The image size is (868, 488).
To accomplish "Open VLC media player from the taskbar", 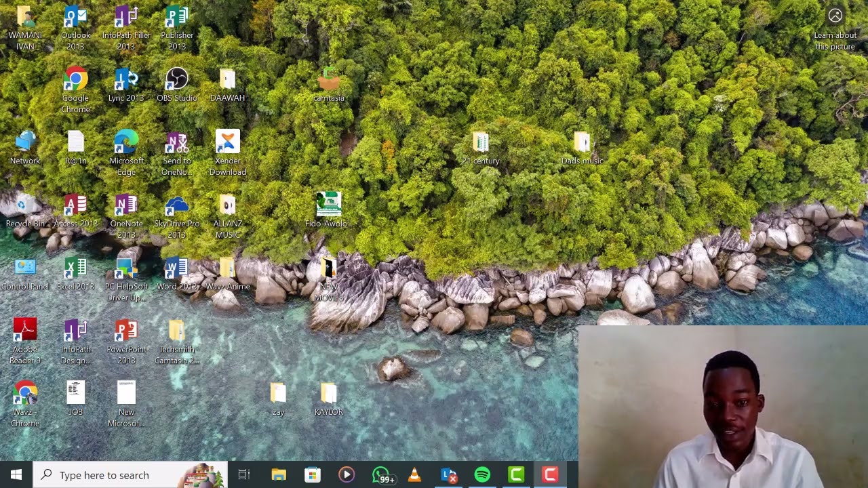I will (x=414, y=475).
